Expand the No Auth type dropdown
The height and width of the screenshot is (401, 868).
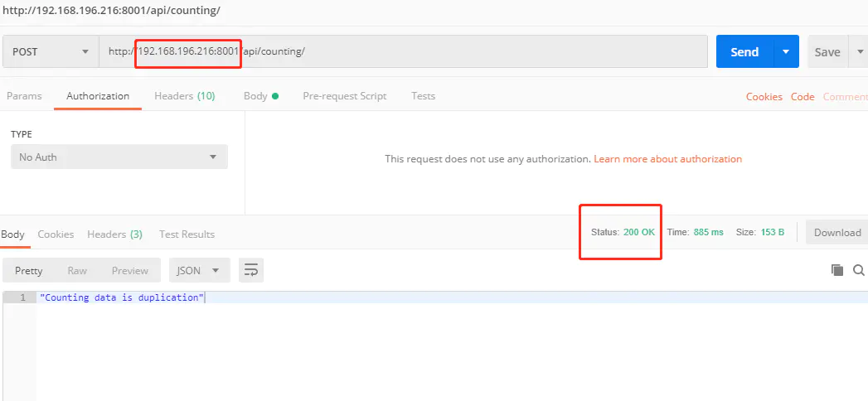pos(119,157)
